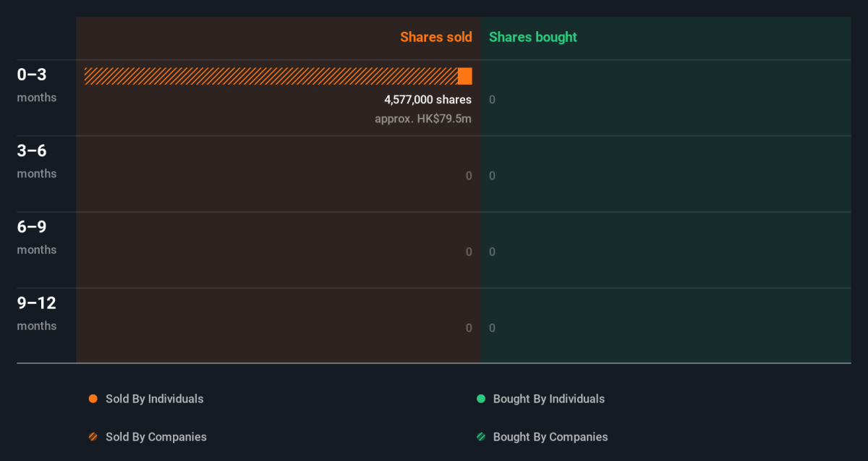
Task: Select the Bought By Individuals legend label
Action: click(x=549, y=399)
